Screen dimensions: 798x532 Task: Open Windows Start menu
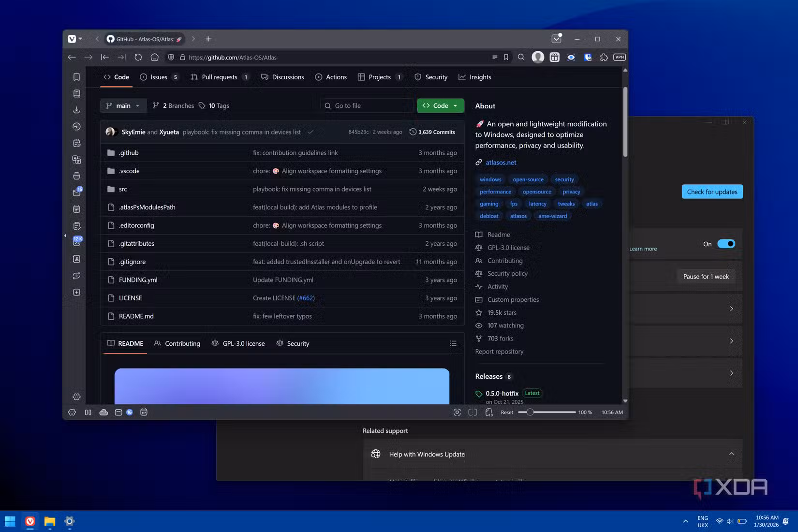click(x=10, y=521)
